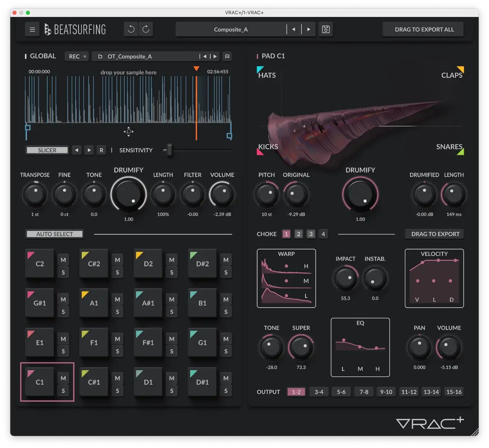Viewport: 489px width, 448px height.
Task: Click the INSTAB. knob
Action: point(375,278)
